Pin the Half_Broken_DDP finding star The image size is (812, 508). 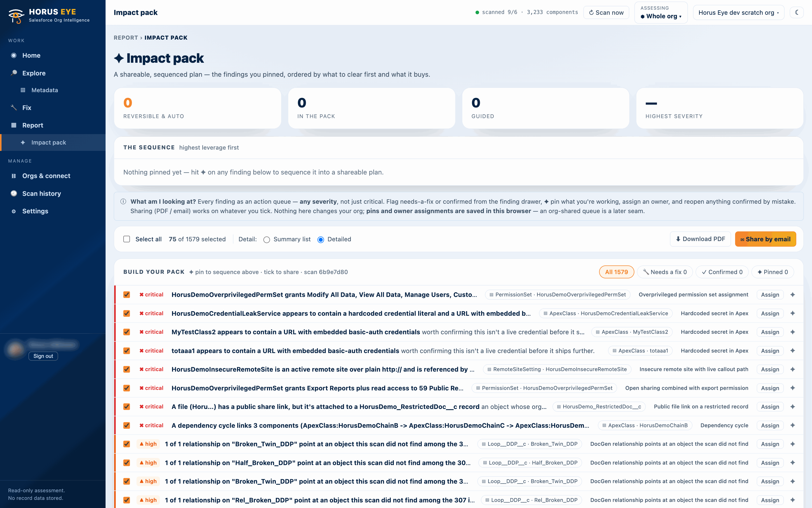coord(792,463)
